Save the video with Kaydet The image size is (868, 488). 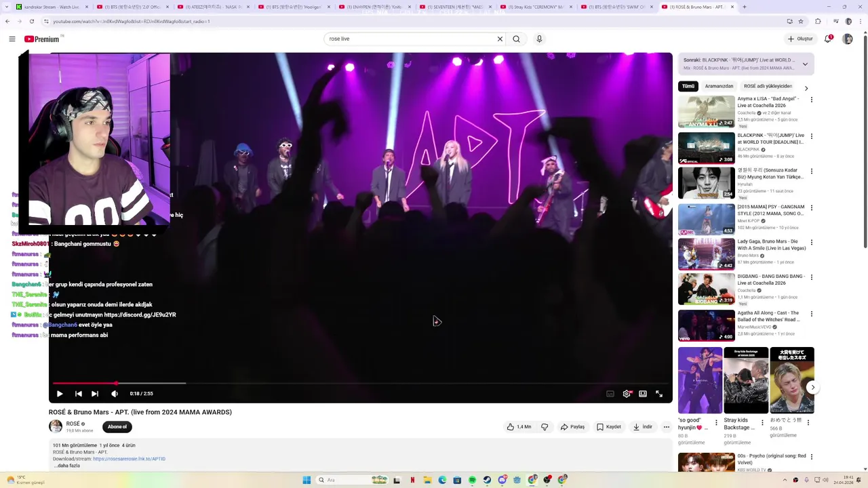coord(609,427)
